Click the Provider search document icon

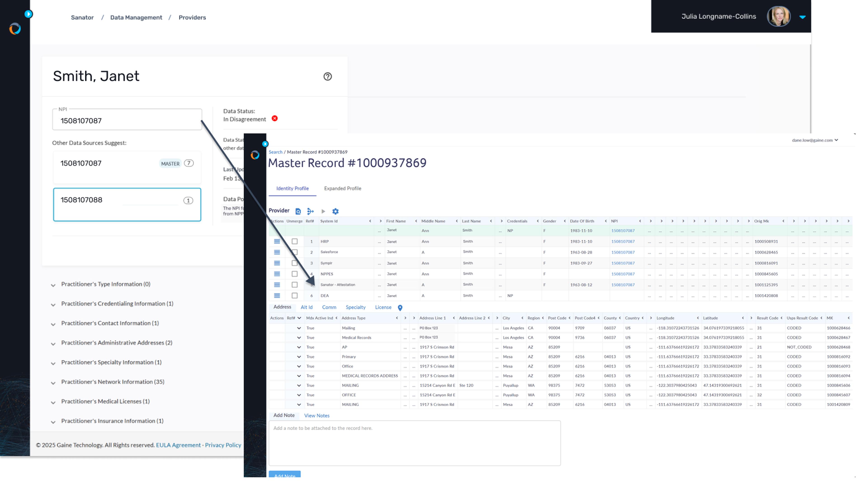point(298,211)
